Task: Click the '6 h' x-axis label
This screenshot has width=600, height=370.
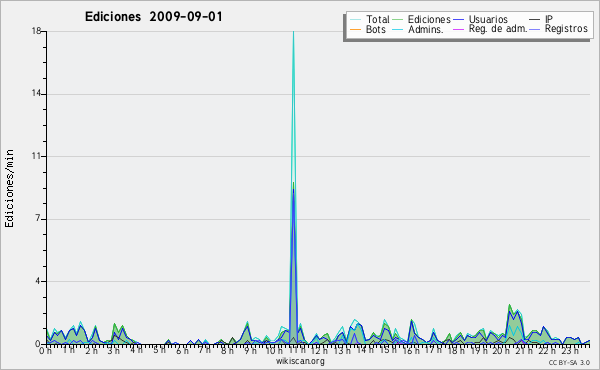Action: 182,350
